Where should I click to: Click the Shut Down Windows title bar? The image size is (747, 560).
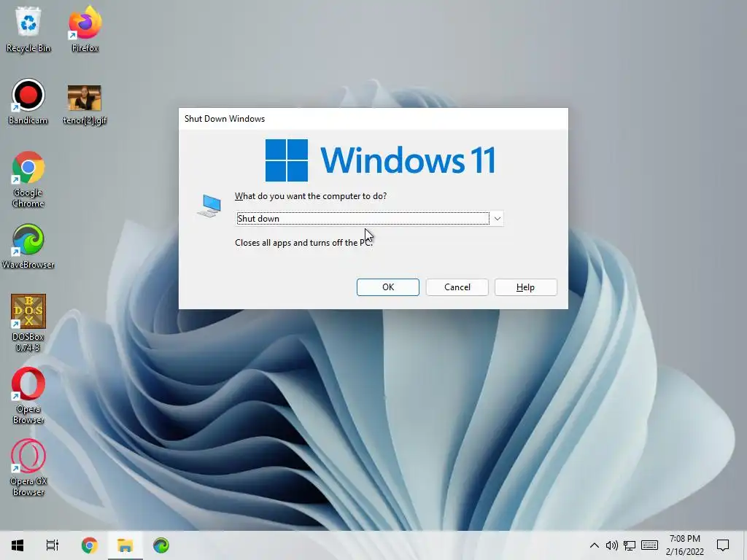373,119
